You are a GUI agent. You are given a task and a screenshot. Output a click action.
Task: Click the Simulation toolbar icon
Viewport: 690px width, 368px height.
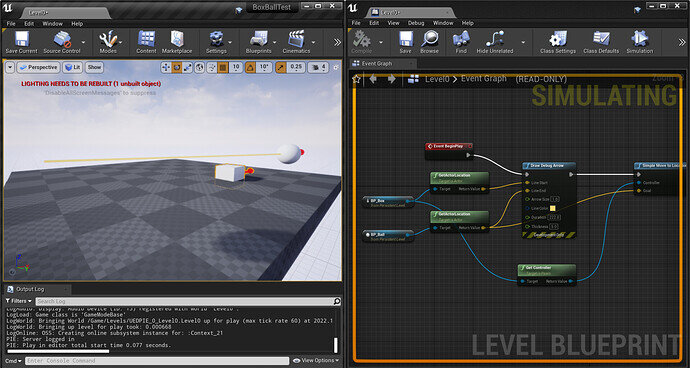point(640,42)
